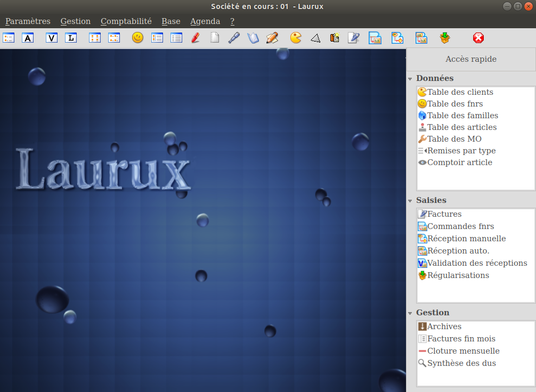Click the letter L toolbar icon

(71, 38)
